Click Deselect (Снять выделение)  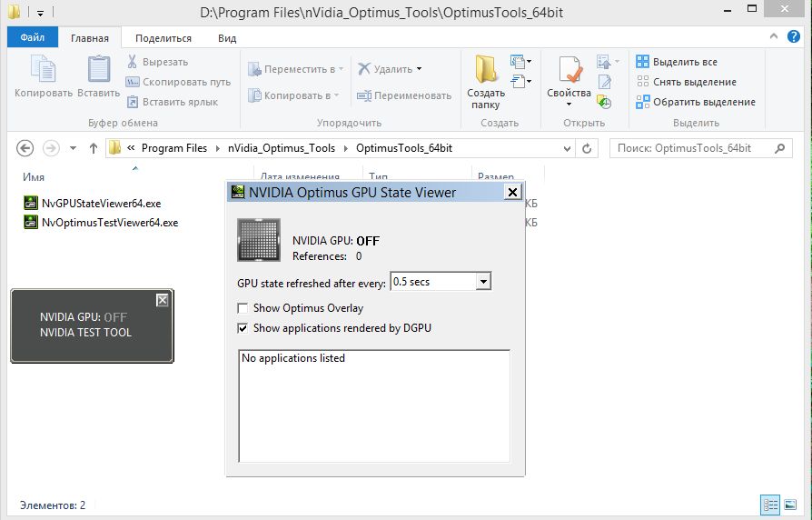(686, 82)
